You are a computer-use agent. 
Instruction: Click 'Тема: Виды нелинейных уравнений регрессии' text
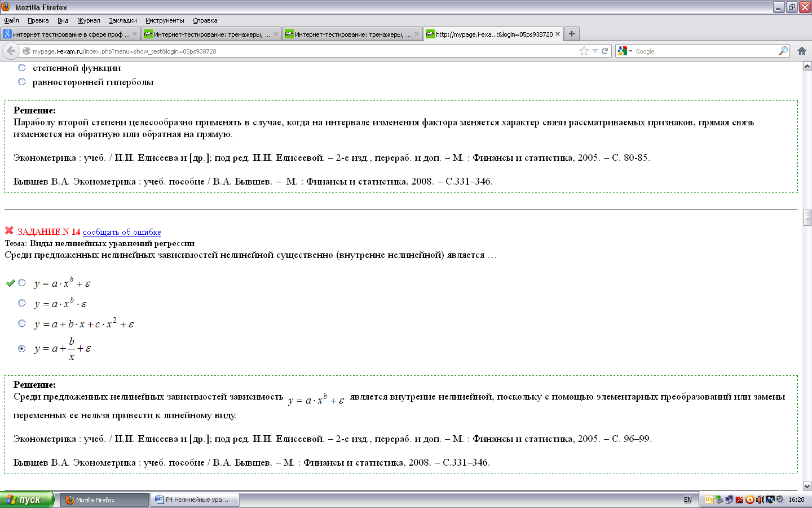point(100,243)
